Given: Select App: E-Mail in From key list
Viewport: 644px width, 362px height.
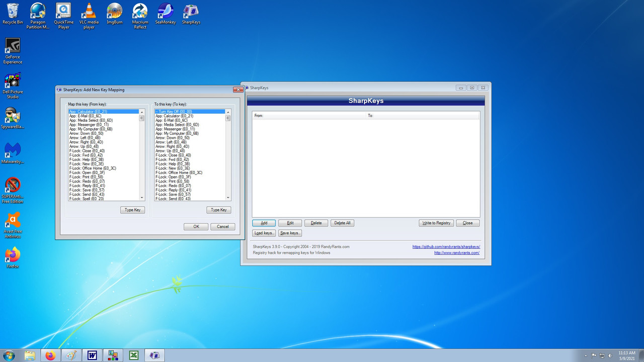Looking at the screenshot, I should (x=104, y=116).
